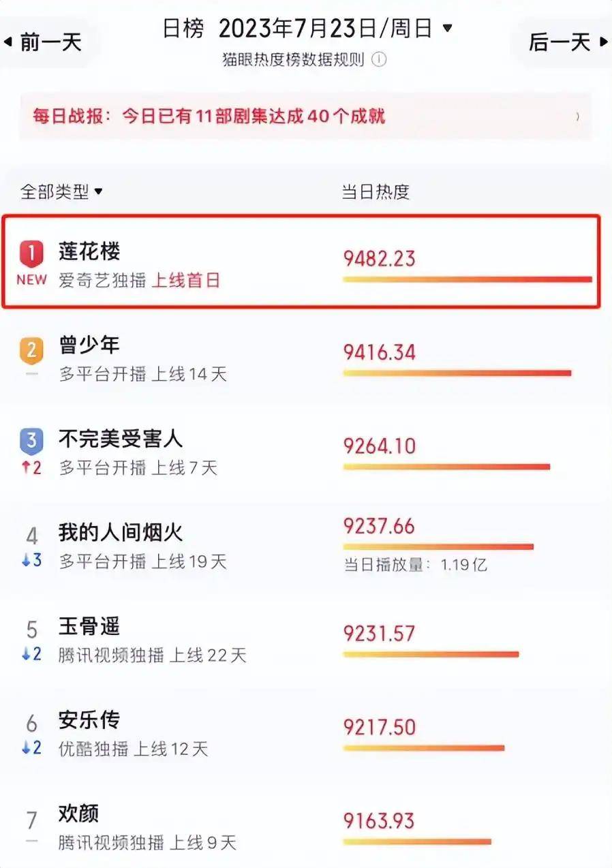The width and height of the screenshot is (612, 868).
Task: Expand the 全部类型 filter dropdown
Action: click(61, 192)
